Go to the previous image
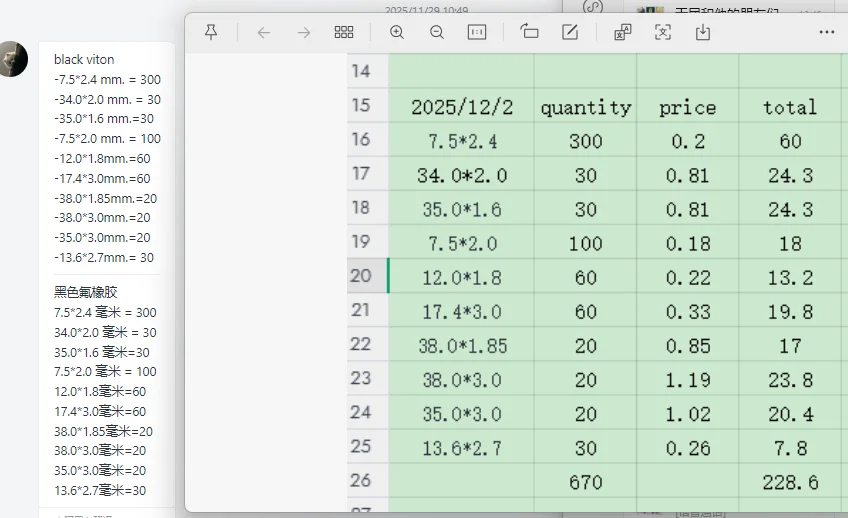This screenshot has height=518, width=848. point(263,32)
